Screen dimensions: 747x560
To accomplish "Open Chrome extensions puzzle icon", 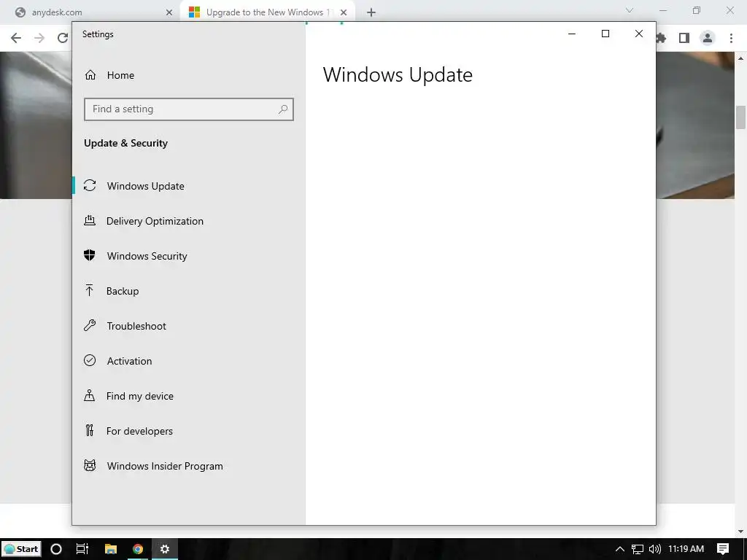I will point(661,38).
